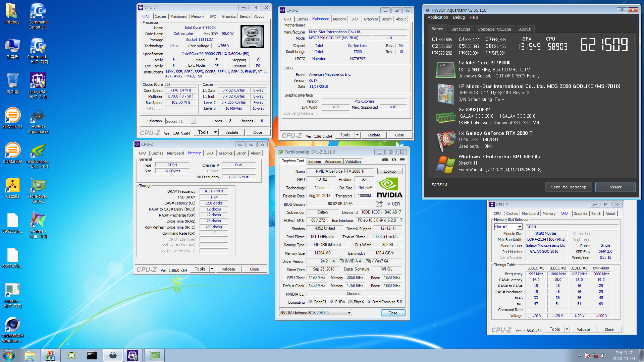Click the volume speaker tray icon
644x362 pixels.
click(x=604, y=356)
